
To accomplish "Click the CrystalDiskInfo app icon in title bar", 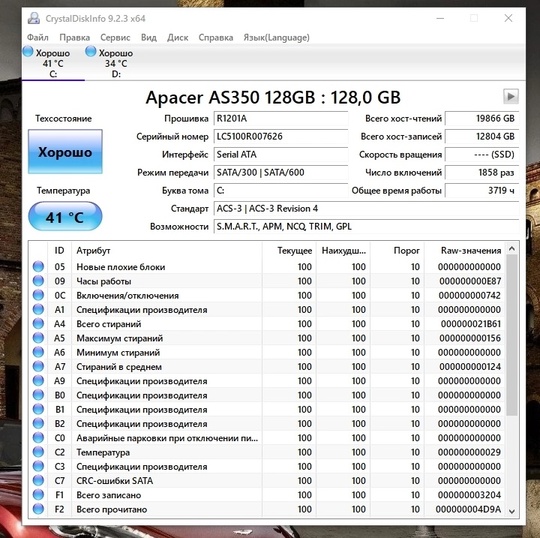I will pos(34,18).
